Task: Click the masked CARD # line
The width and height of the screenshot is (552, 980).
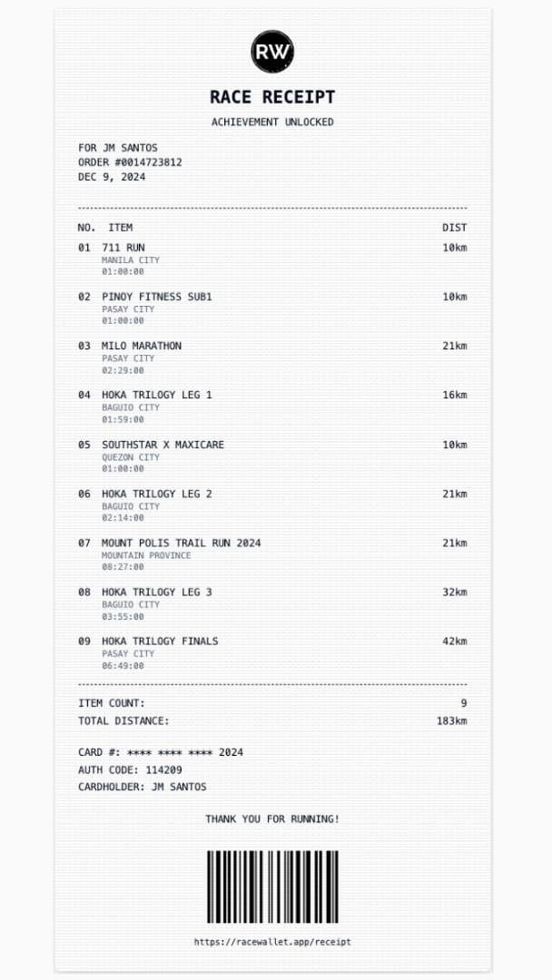Action: (x=161, y=752)
